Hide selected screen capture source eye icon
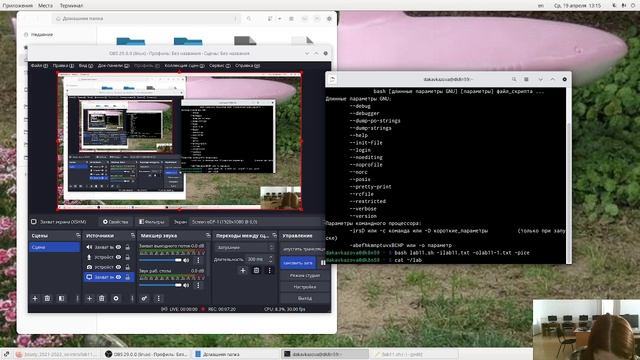This screenshot has width=640, height=360. click(118, 277)
